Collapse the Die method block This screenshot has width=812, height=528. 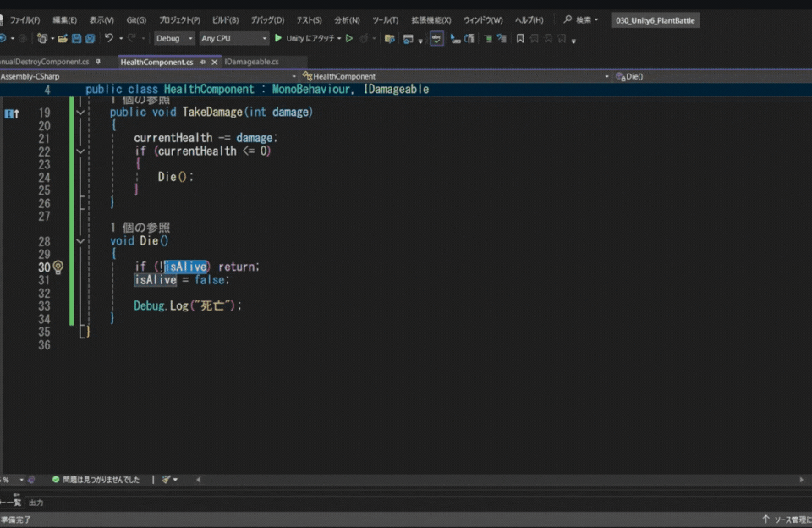pyautogui.click(x=80, y=241)
